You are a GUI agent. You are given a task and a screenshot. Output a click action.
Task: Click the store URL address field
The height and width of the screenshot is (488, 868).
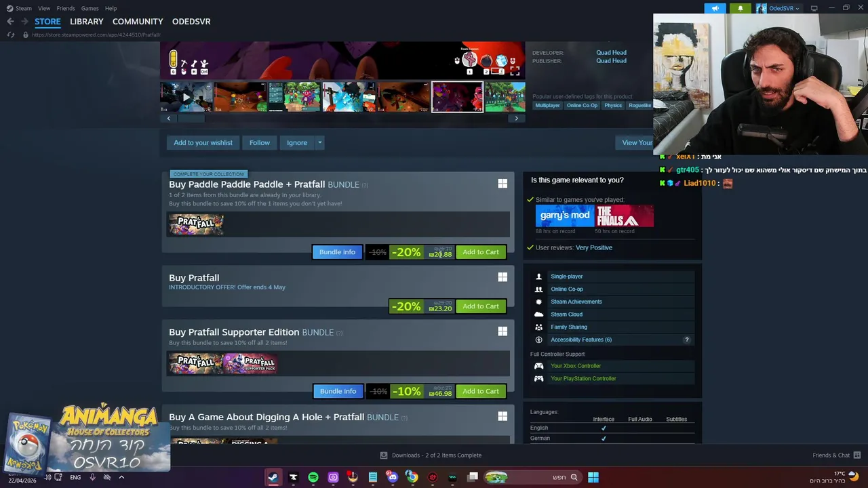point(96,35)
